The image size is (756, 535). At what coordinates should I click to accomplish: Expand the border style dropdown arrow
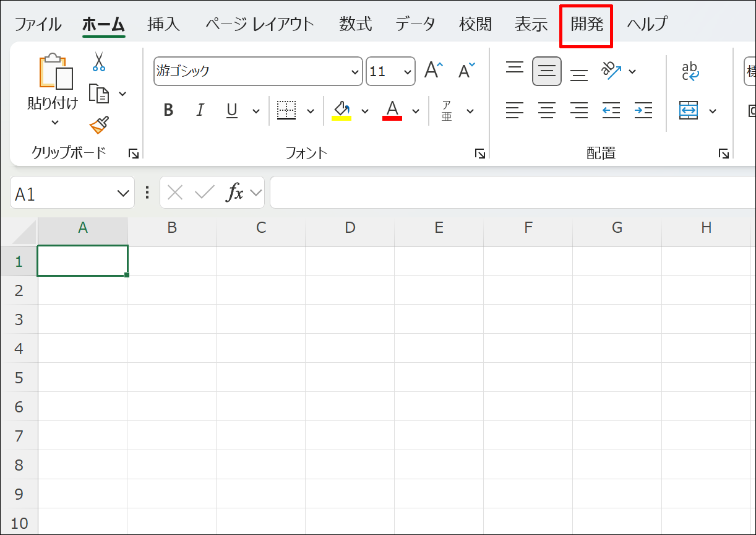(310, 110)
